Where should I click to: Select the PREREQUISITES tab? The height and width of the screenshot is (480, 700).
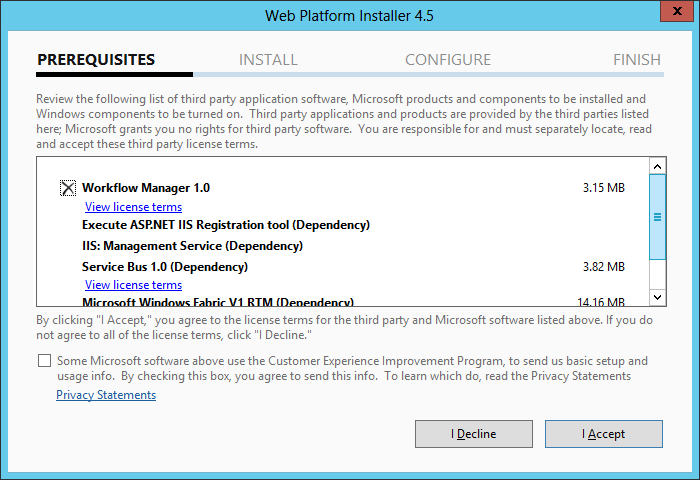click(96, 59)
